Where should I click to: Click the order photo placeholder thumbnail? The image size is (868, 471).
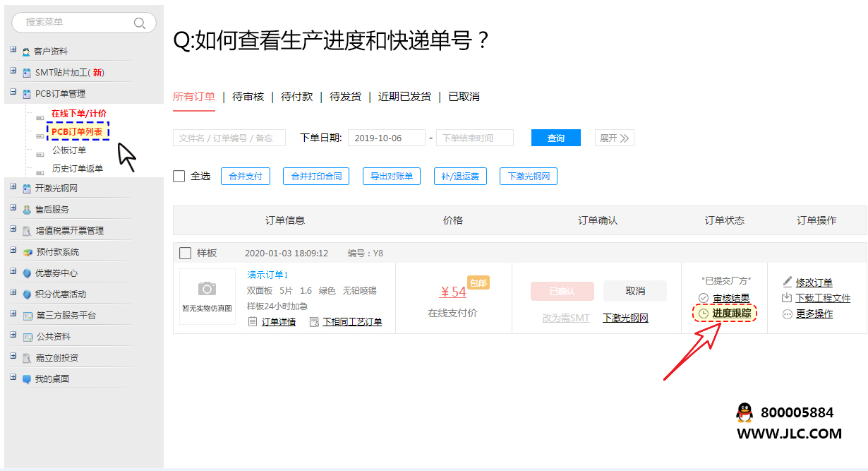(207, 297)
